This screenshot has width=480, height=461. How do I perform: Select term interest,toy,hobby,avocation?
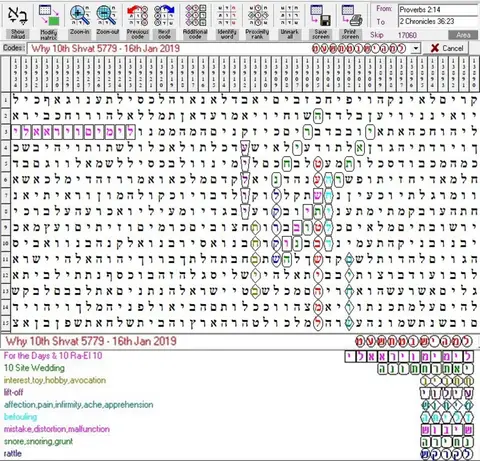coord(55,380)
